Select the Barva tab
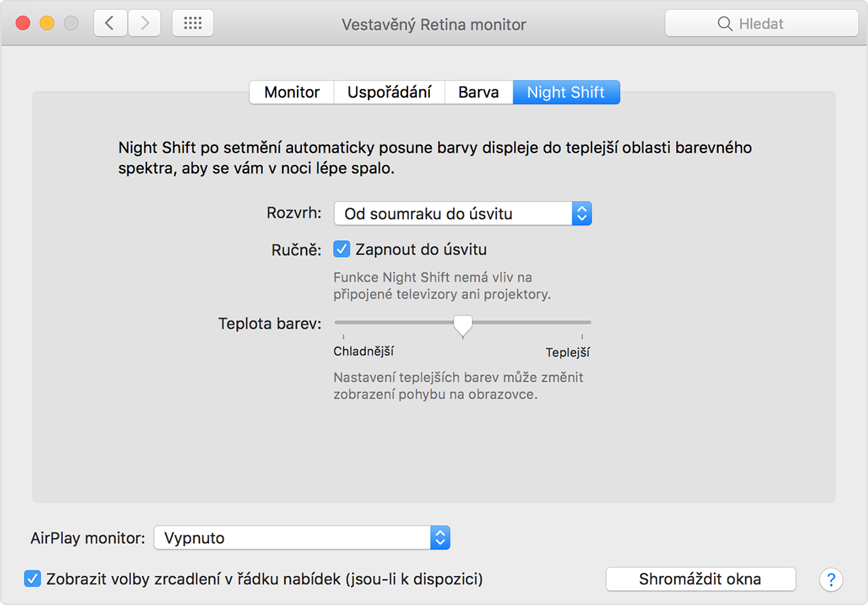 click(479, 92)
